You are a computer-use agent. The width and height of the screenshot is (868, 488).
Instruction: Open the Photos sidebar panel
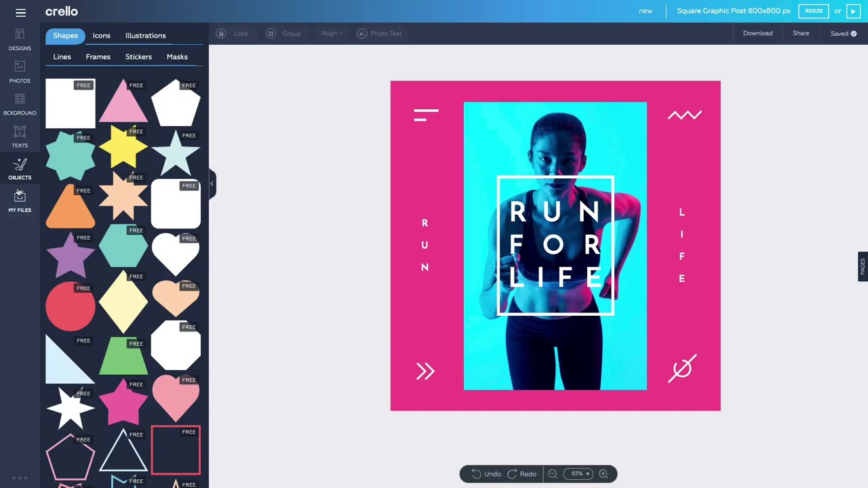pyautogui.click(x=20, y=72)
